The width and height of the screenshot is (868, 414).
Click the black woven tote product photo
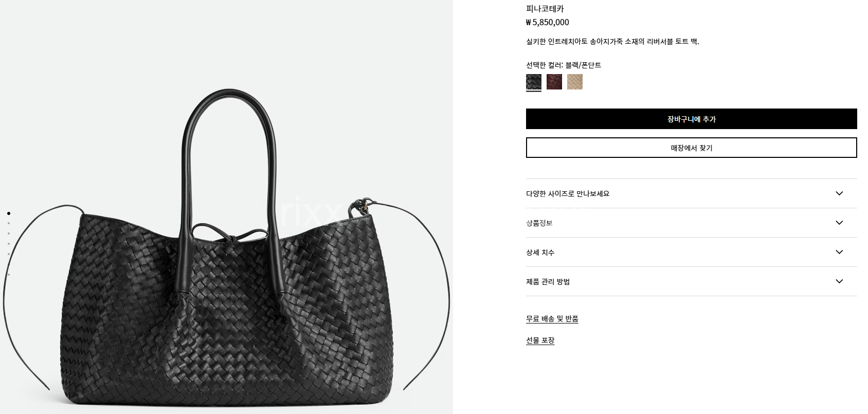coord(226,247)
